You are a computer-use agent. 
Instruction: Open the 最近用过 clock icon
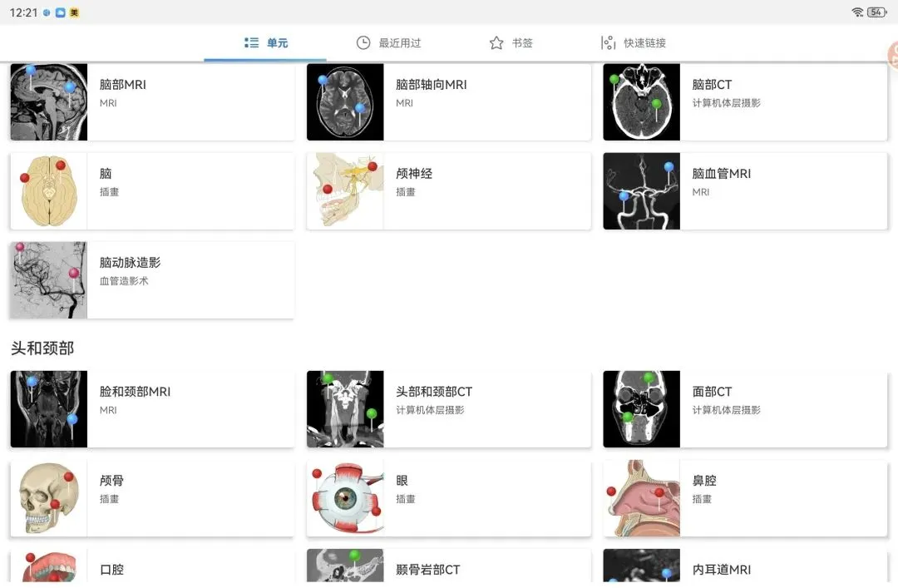pos(363,43)
